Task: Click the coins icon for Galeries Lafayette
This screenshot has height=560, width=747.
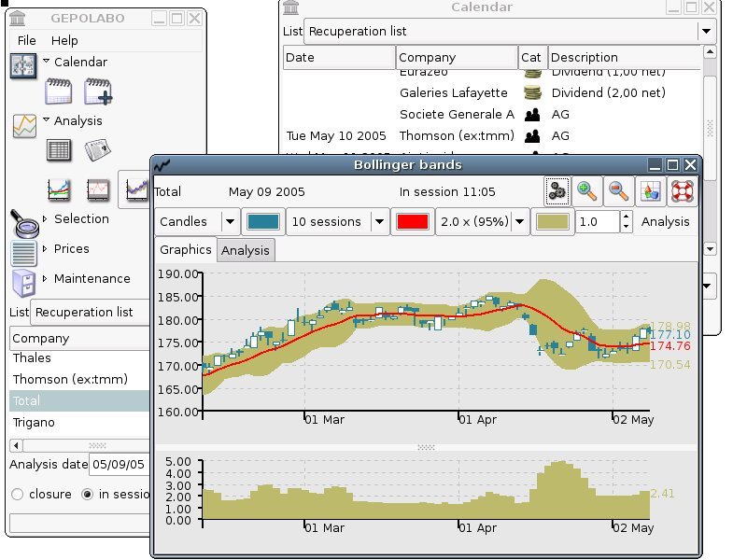Action: tap(532, 92)
